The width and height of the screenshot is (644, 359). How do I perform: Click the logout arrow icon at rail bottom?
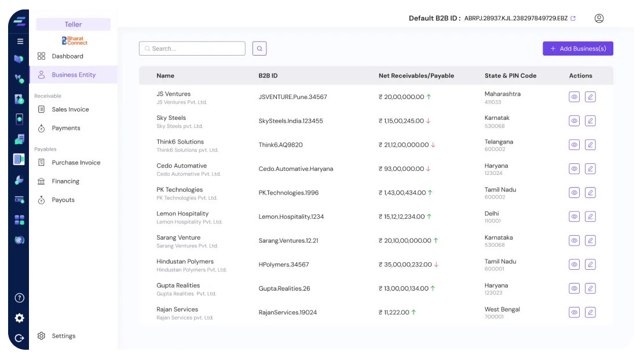19,338
